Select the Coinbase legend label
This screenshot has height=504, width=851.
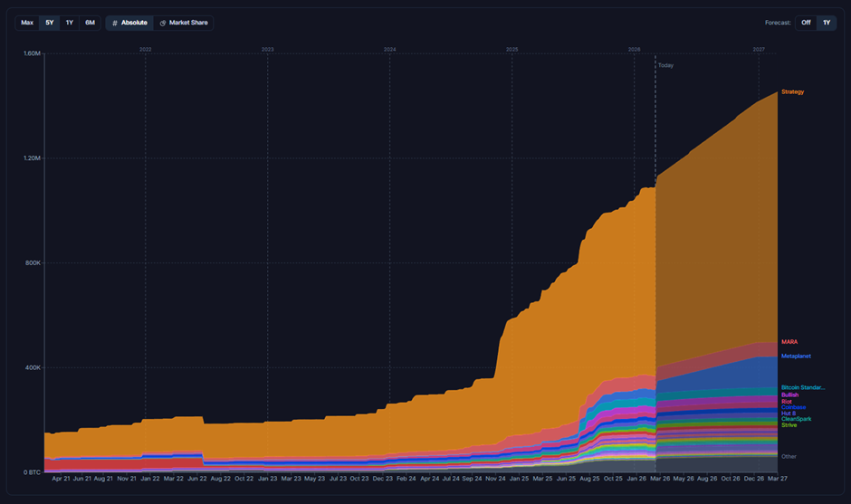793,407
